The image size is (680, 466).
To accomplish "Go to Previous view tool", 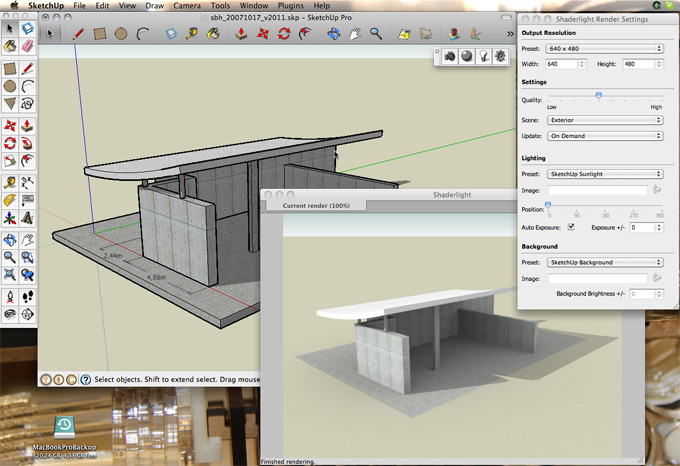I will (x=27, y=275).
